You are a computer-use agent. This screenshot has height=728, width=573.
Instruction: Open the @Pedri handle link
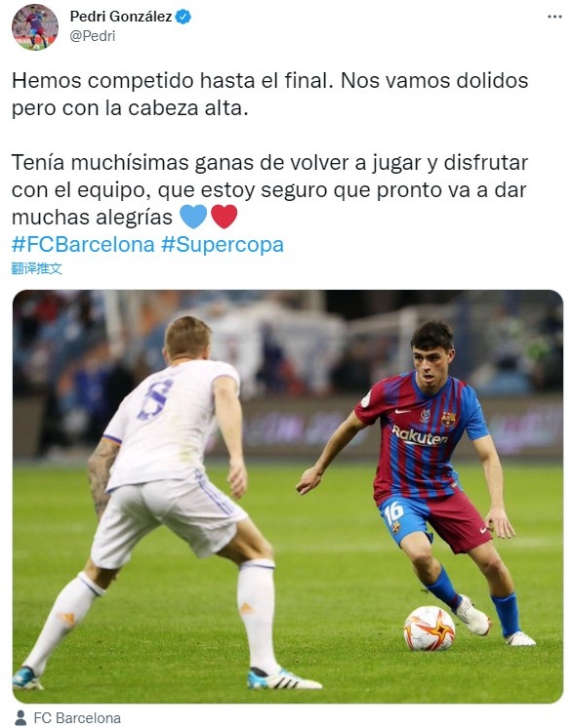(x=93, y=36)
